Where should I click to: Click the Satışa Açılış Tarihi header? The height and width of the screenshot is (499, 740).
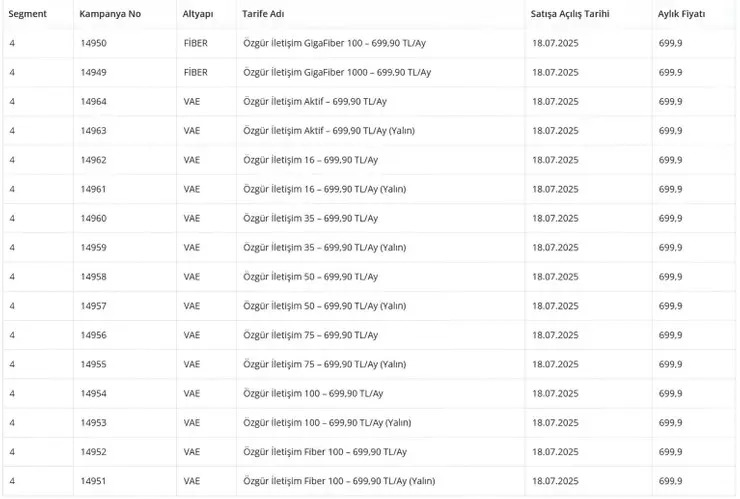tap(569, 14)
